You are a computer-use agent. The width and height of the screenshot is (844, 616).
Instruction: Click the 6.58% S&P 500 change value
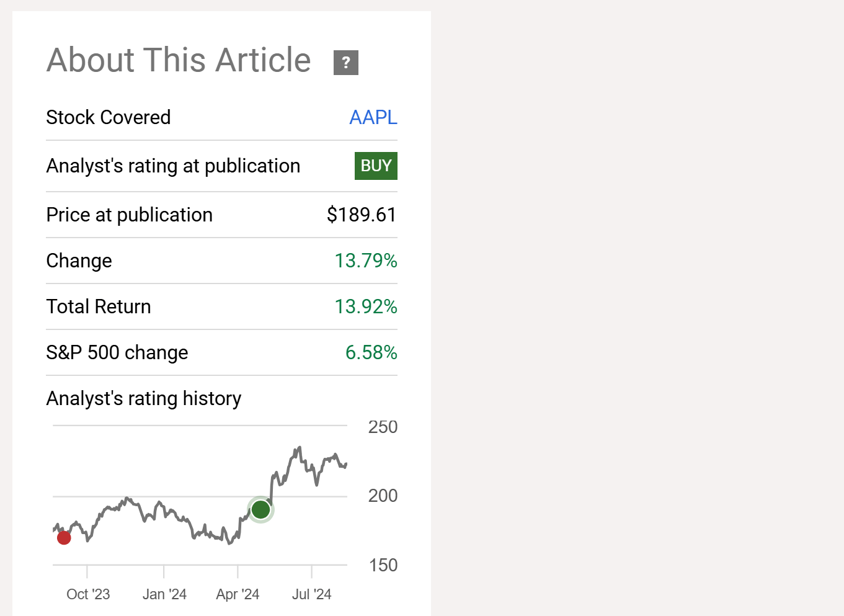[371, 352]
